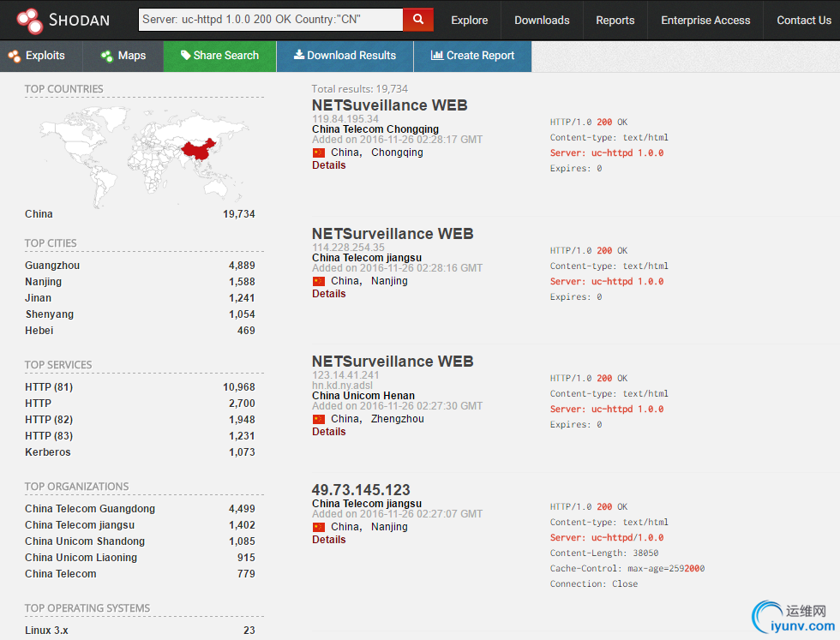This screenshot has height=640, width=840.
Task: Open the NETSuveillance WEB result for 119.84.195.34
Action: coord(389,105)
